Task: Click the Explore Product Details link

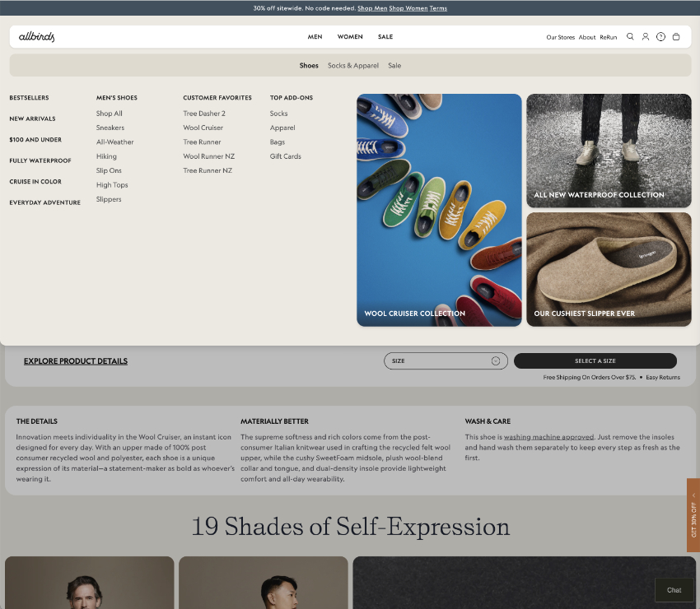Action: pos(76,361)
